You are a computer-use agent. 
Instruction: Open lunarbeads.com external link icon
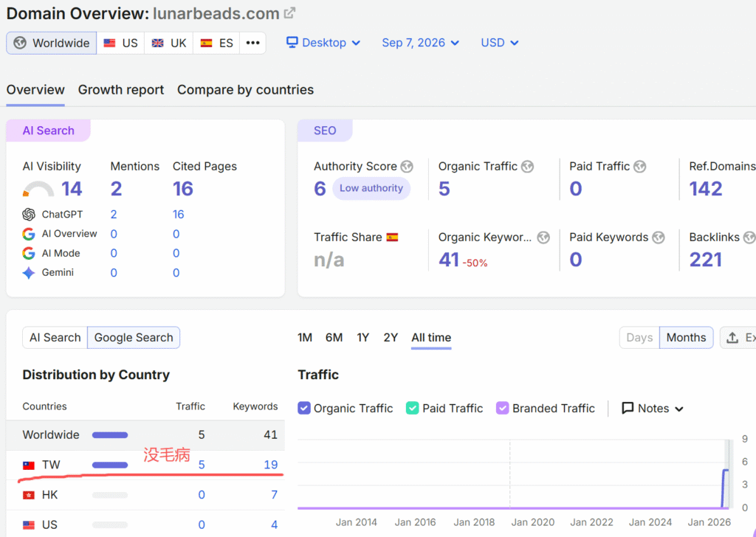coord(289,13)
